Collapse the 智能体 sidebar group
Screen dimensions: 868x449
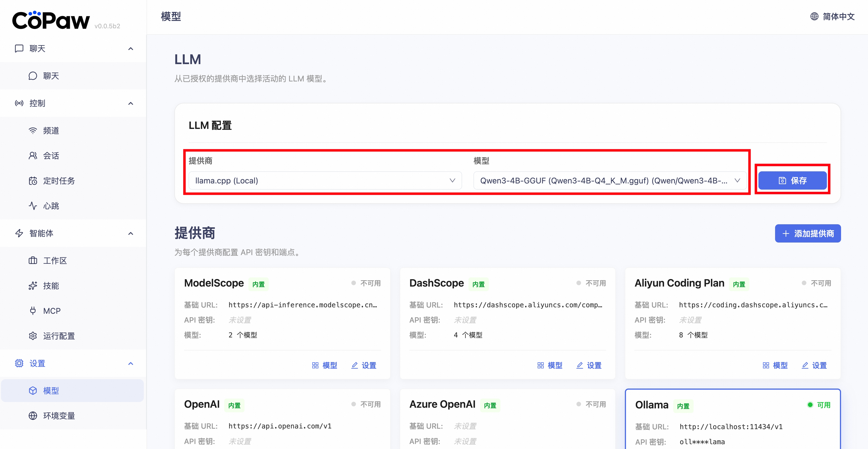pyautogui.click(x=131, y=233)
